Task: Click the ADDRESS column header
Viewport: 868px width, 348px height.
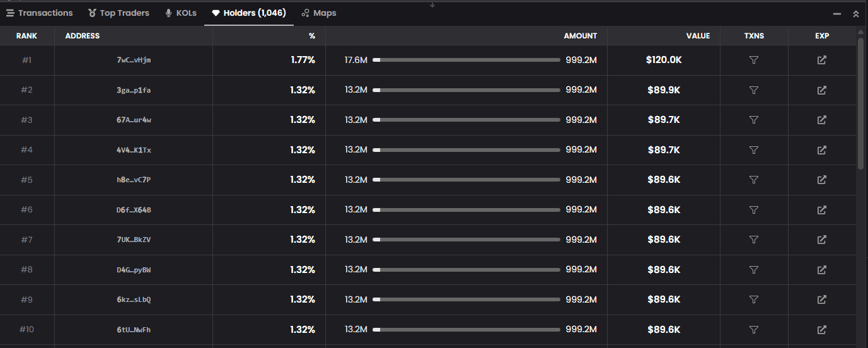Action: tap(83, 36)
